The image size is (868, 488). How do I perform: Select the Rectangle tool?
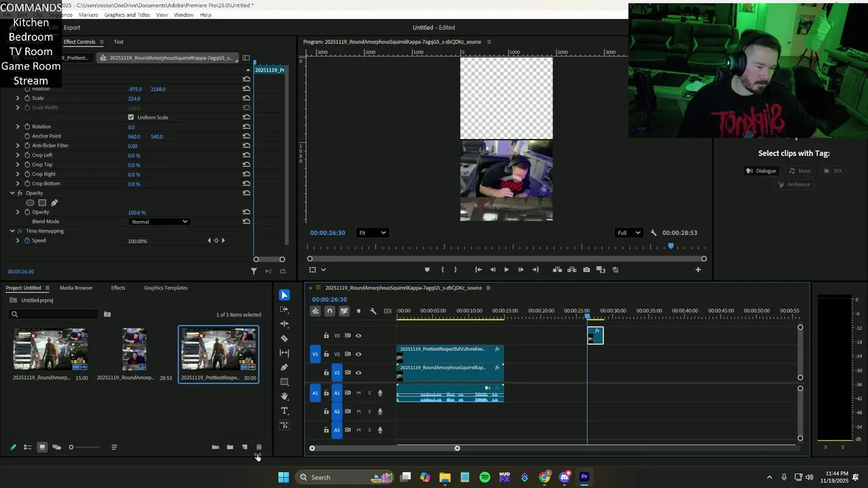coord(284,382)
